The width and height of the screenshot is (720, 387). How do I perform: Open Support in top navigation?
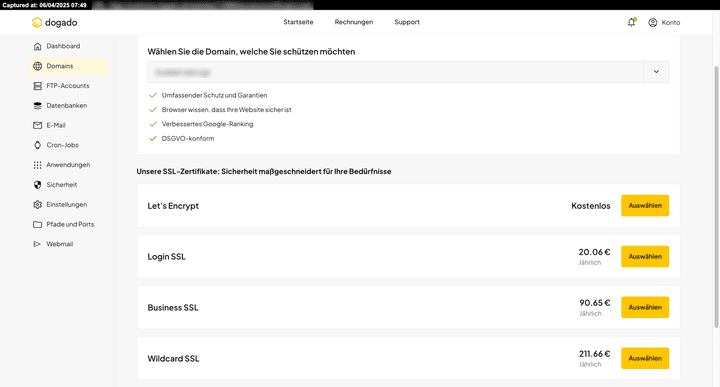tap(407, 22)
